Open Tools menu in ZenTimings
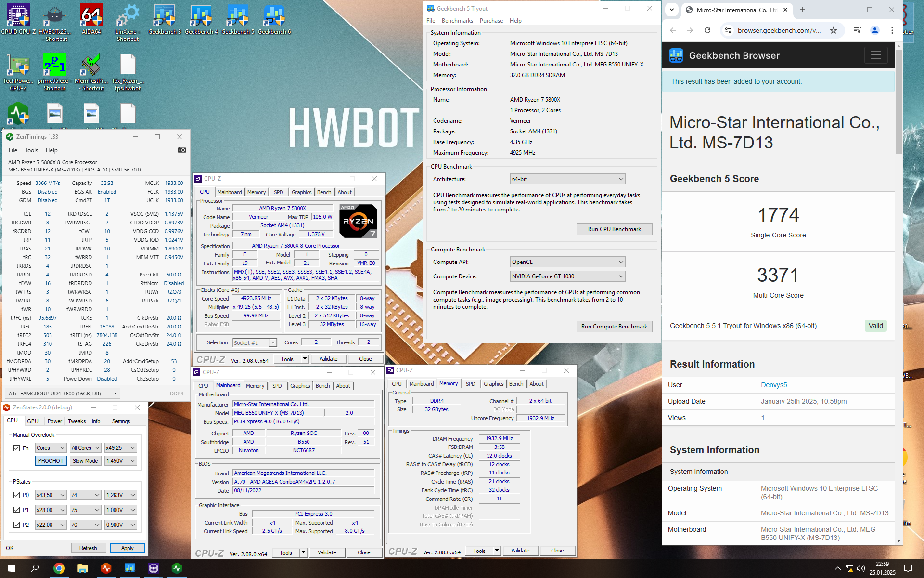The height and width of the screenshot is (578, 924). pyautogui.click(x=31, y=150)
